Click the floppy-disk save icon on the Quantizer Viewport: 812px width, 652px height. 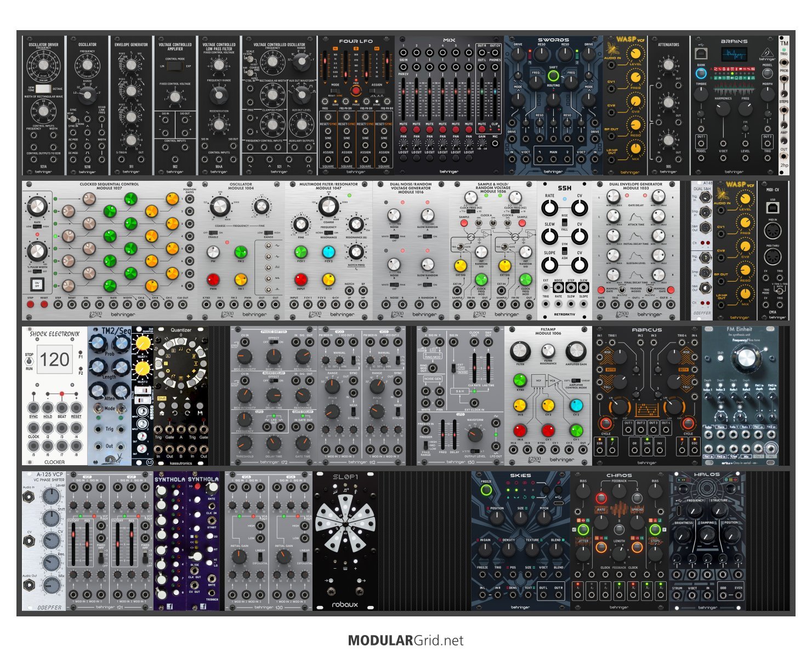click(201, 413)
